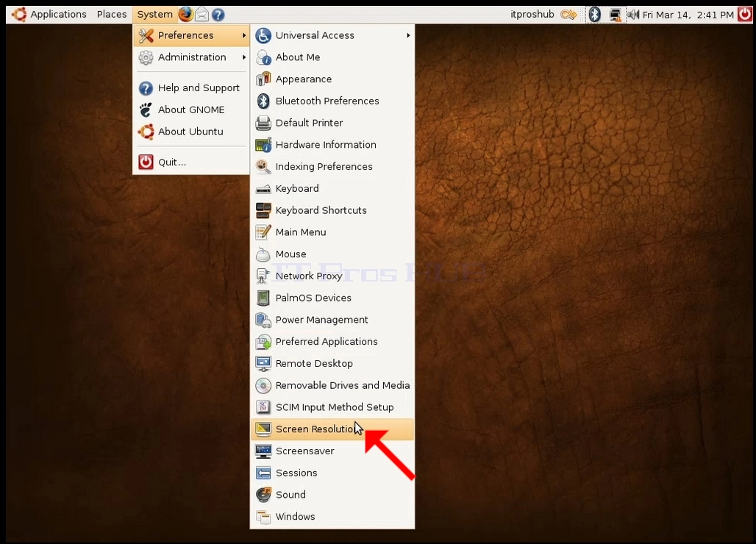The width and height of the screenshot is (756, 544).
Task: Open Network Proxy settings
Action: pyautogui.click(x=332, y=276)
